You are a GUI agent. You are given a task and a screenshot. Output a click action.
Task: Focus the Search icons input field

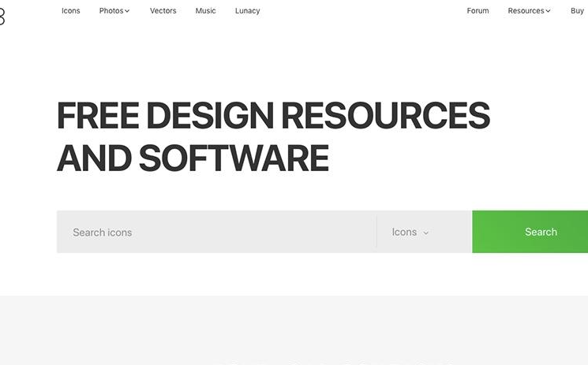point(213,232)
